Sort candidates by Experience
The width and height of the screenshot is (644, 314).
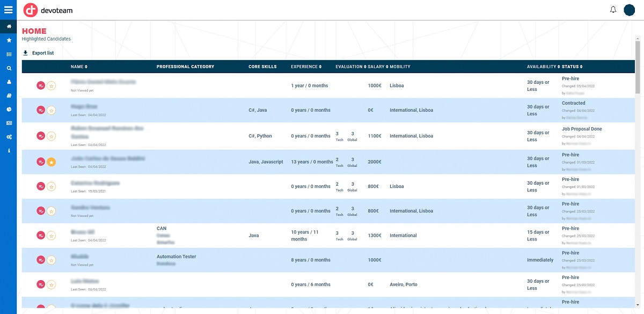[x=306, y=67]
